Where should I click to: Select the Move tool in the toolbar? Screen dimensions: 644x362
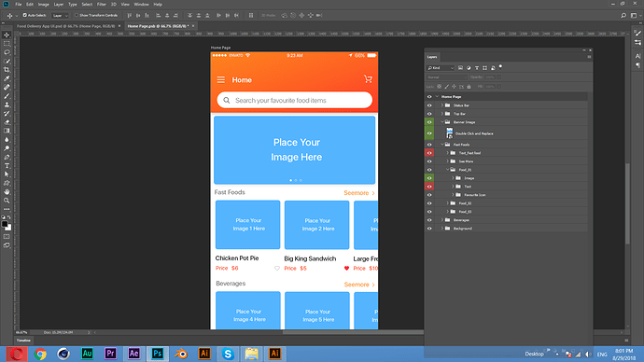coord(7,35)
